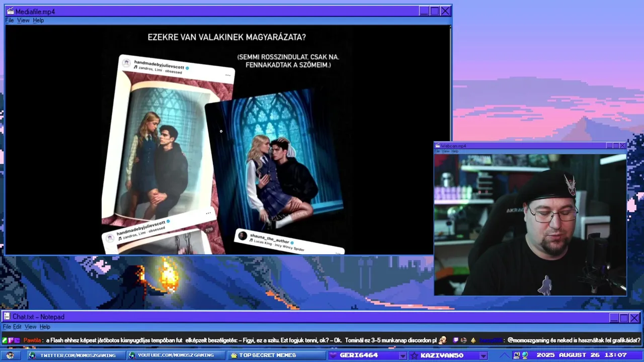644x362 pixels.
Task: Click the Webcam.mp4 title bar icon
Action: click(438, 146)
